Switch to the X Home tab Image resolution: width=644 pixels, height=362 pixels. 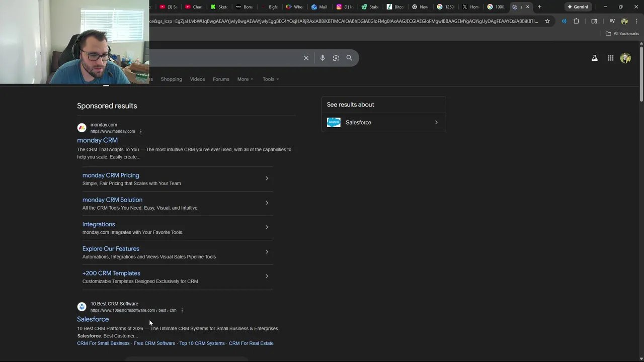(470, 7)
